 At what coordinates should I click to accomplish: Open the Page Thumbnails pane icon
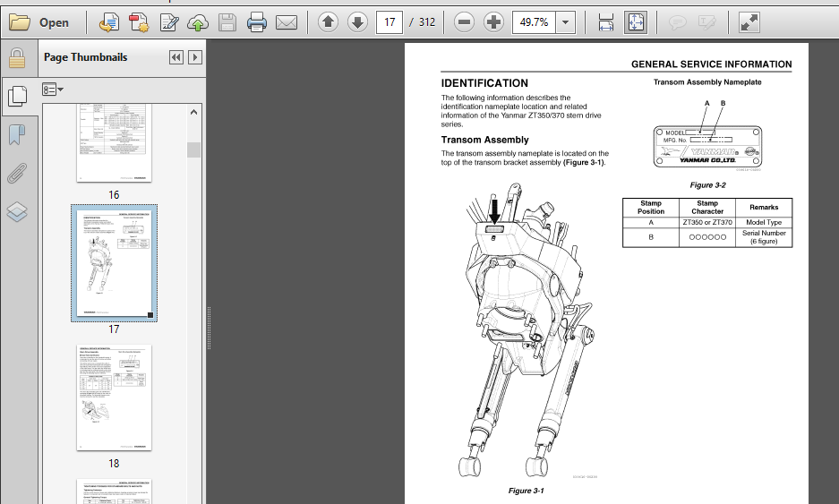pyautogui.click(x=18, y=97)
